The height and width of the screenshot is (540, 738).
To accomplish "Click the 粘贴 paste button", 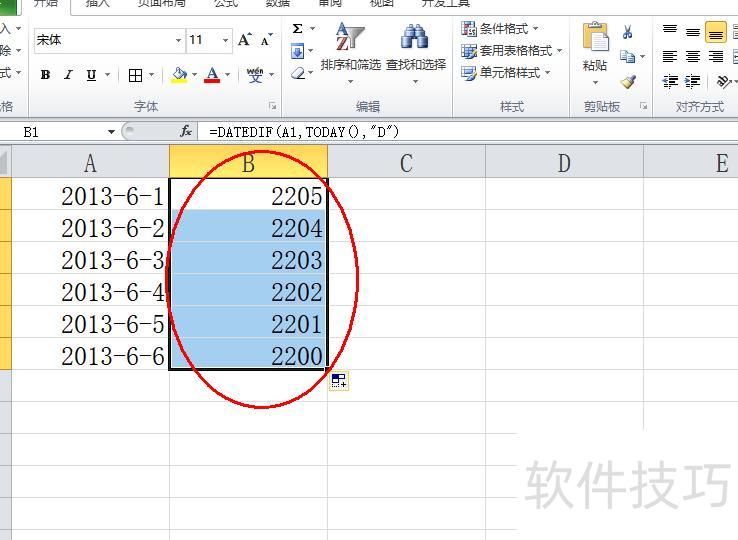I will pos(595,53).
